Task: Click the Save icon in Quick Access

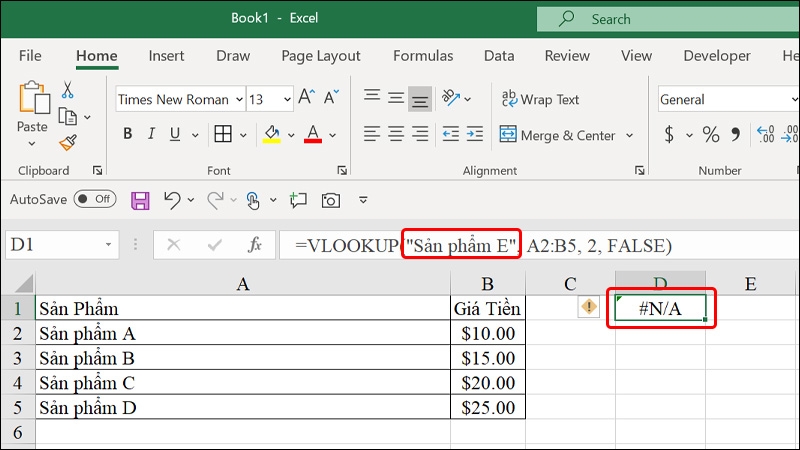Action: [x=140, y=200]
